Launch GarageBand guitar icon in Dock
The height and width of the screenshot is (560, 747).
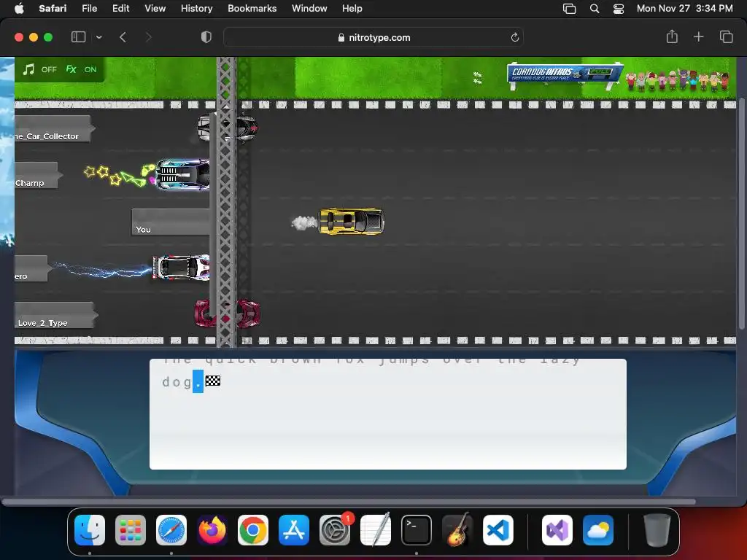point(457,530)
